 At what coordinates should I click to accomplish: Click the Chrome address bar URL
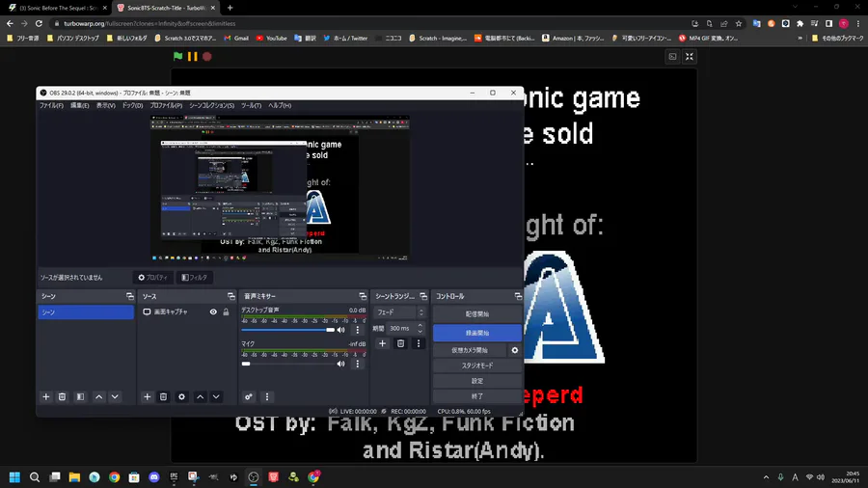click(x=149, y=24)
